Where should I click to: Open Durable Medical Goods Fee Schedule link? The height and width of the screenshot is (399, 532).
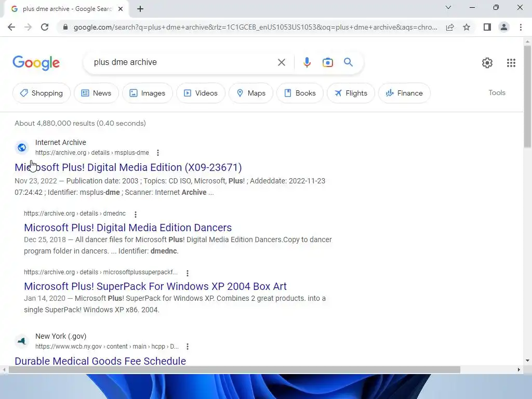click(x=100, y=361)
